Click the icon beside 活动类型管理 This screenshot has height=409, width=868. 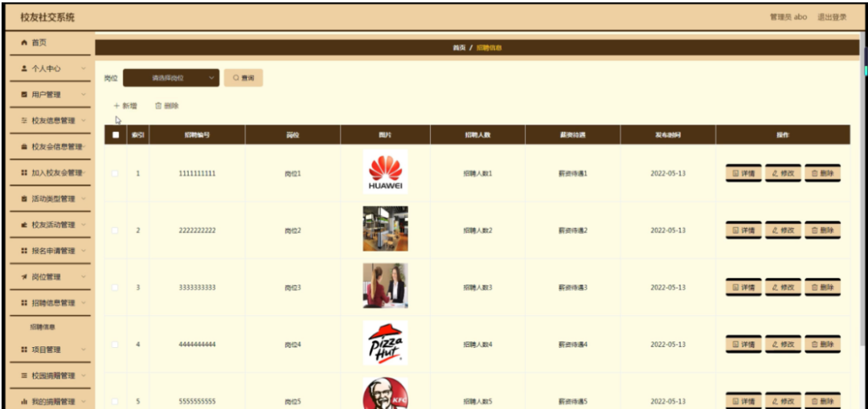click(24, 198)
